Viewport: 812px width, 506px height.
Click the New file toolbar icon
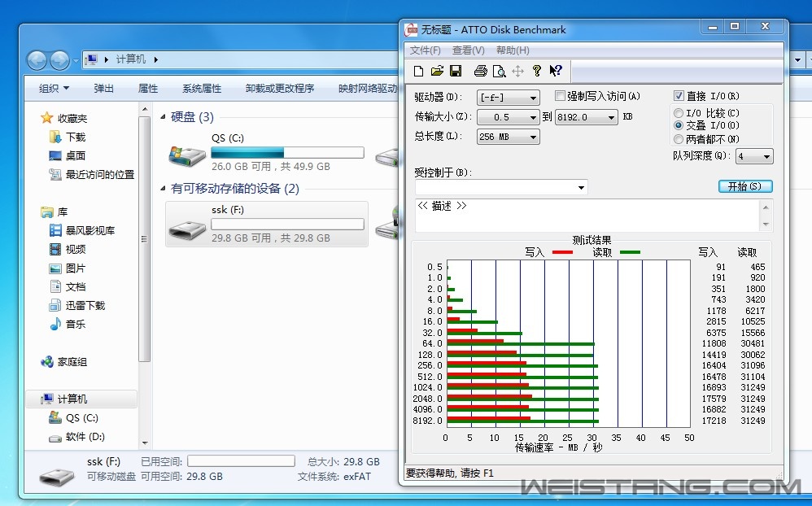(x=418, y=72)
